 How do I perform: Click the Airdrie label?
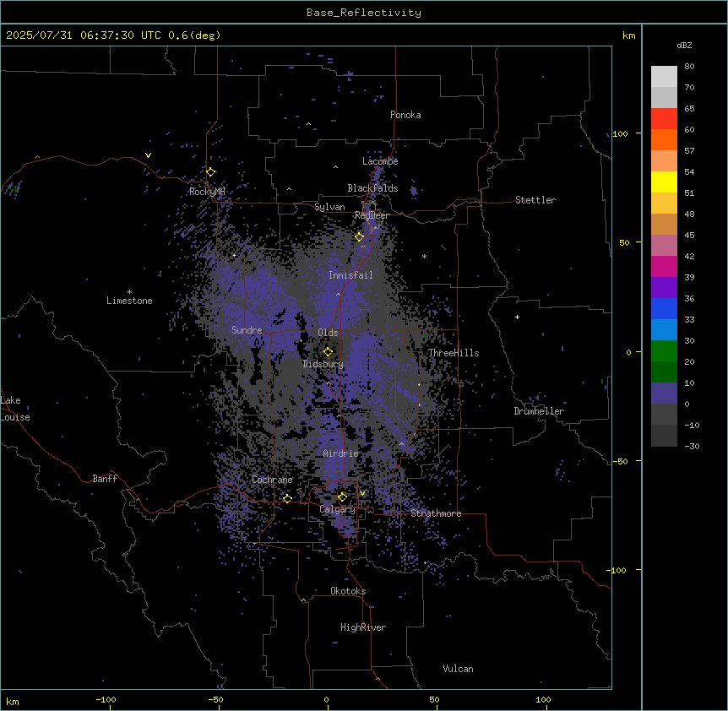[341, 453]
